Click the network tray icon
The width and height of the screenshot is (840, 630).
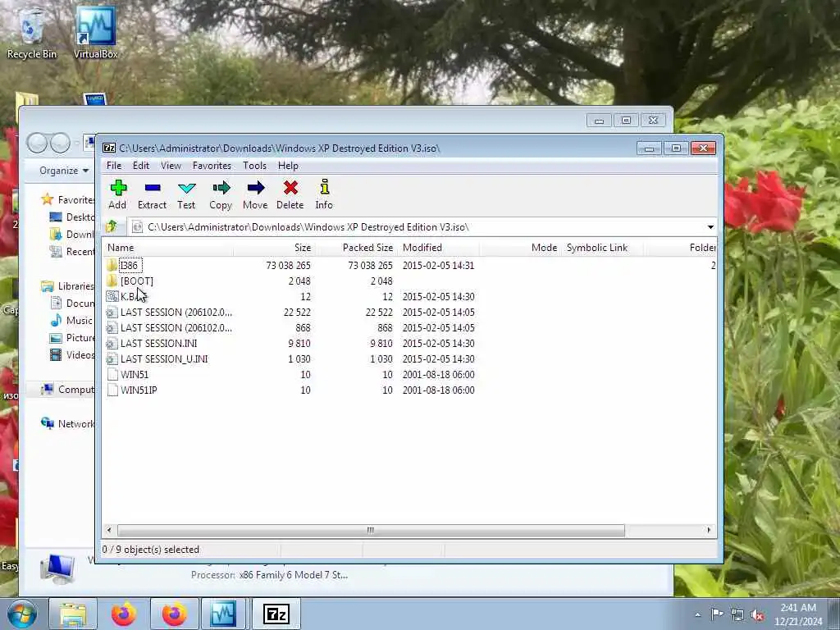737,615
